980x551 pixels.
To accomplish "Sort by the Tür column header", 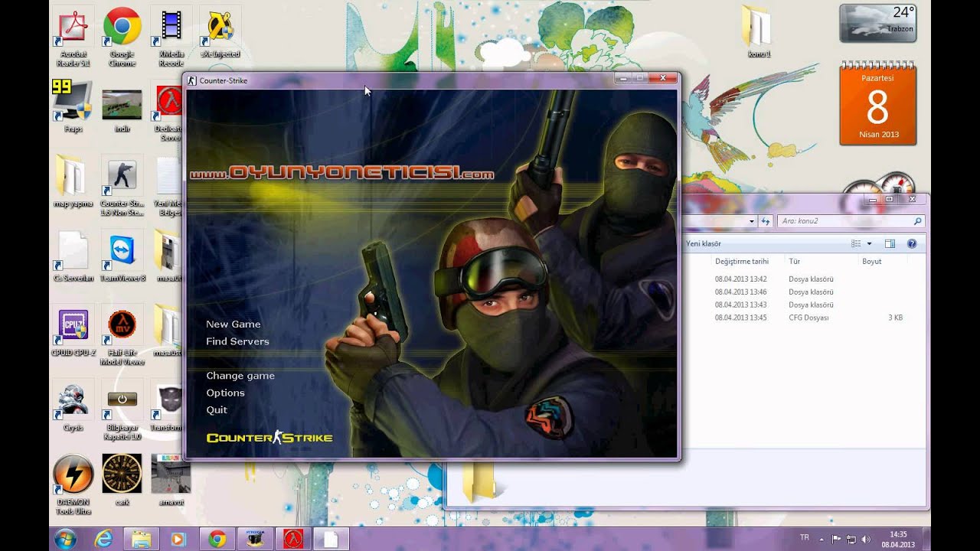I will [x=795, y=261].
